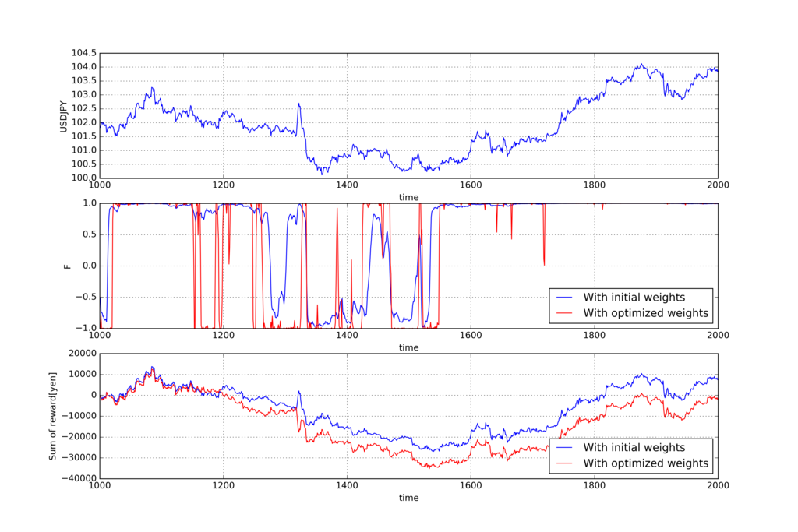Select 'time' label under the F plot

[x=408, y=347]
